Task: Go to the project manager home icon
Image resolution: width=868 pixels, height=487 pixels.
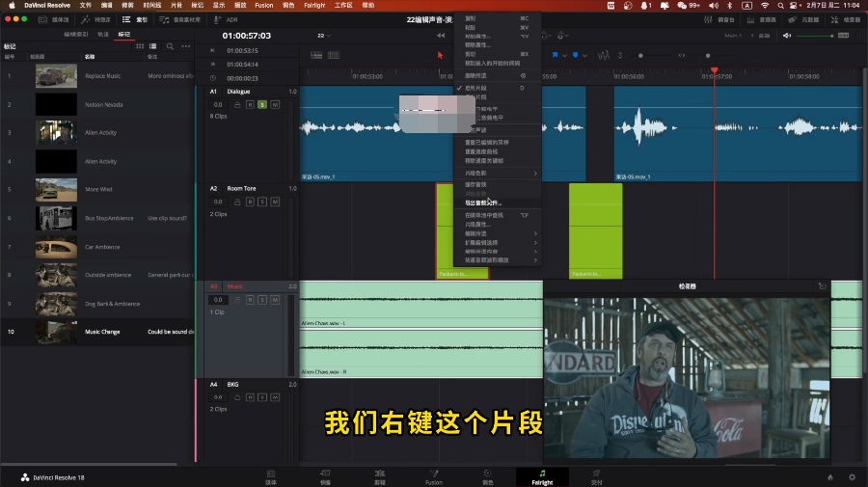Action: click(829, 477)
